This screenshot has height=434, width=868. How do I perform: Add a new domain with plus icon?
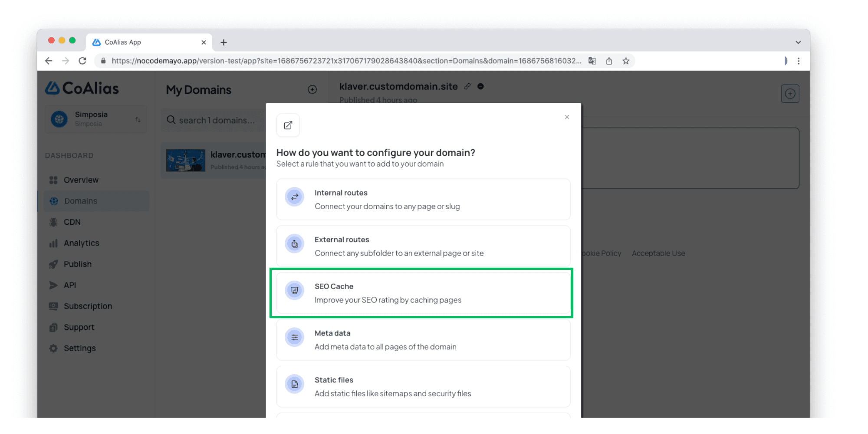point(312,89)
